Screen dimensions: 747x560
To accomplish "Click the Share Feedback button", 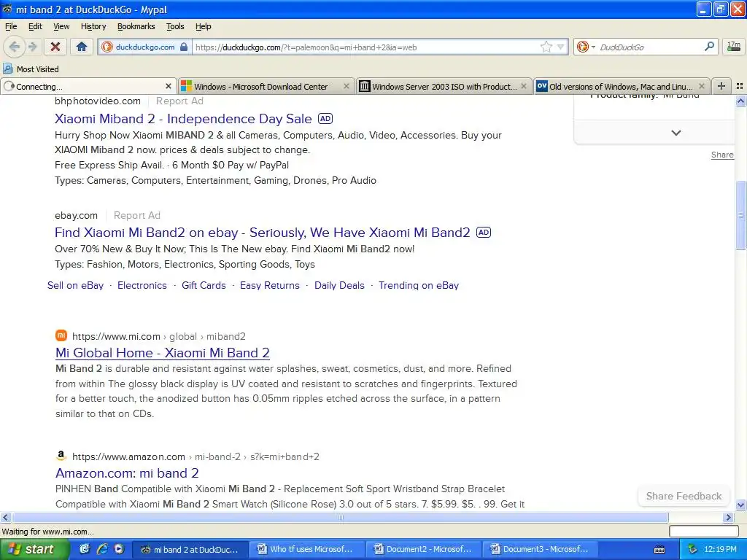I will point(684,496).
